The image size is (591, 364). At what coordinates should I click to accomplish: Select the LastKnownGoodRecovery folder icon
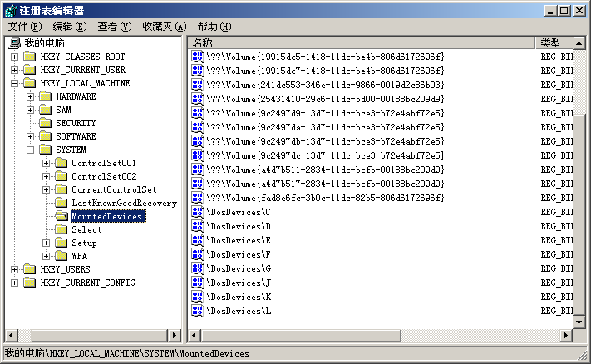tap(61, 203)
